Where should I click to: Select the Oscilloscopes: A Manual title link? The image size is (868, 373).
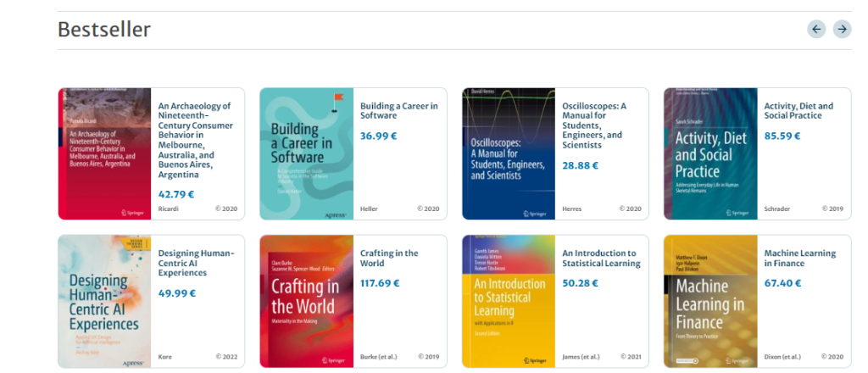tap(594, 125)
